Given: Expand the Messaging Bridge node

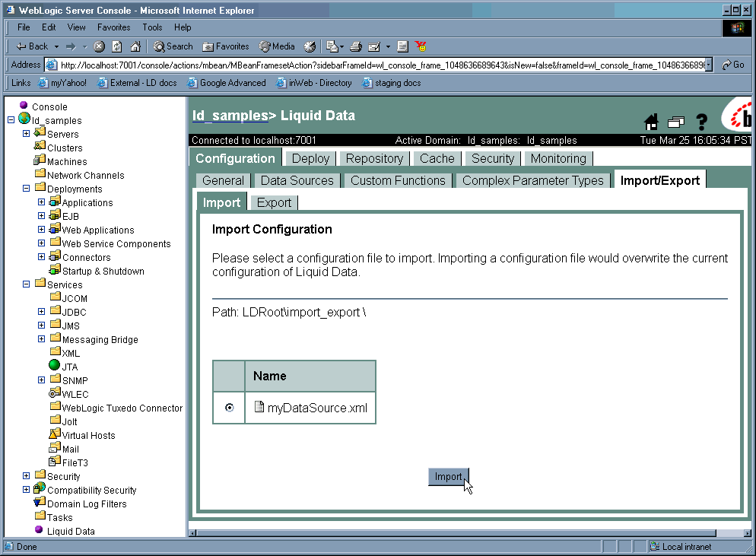Looking at the screenshot, I should 42,339.
